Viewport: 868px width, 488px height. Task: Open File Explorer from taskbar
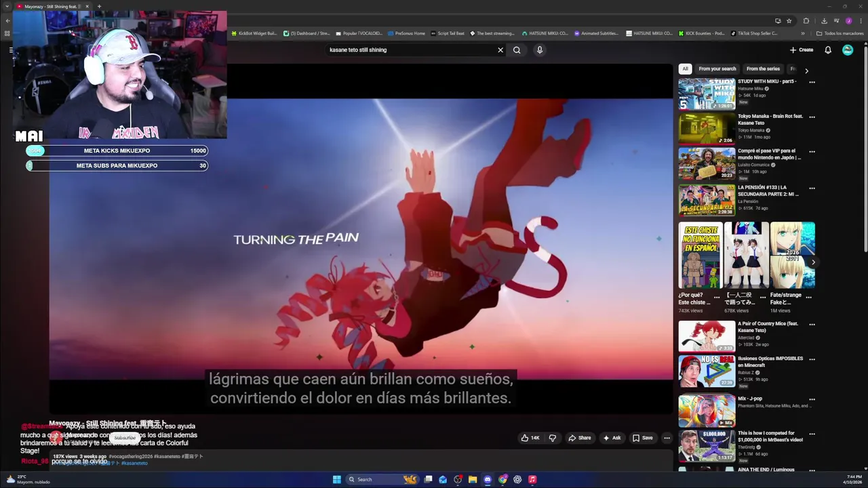click(473, 479)
